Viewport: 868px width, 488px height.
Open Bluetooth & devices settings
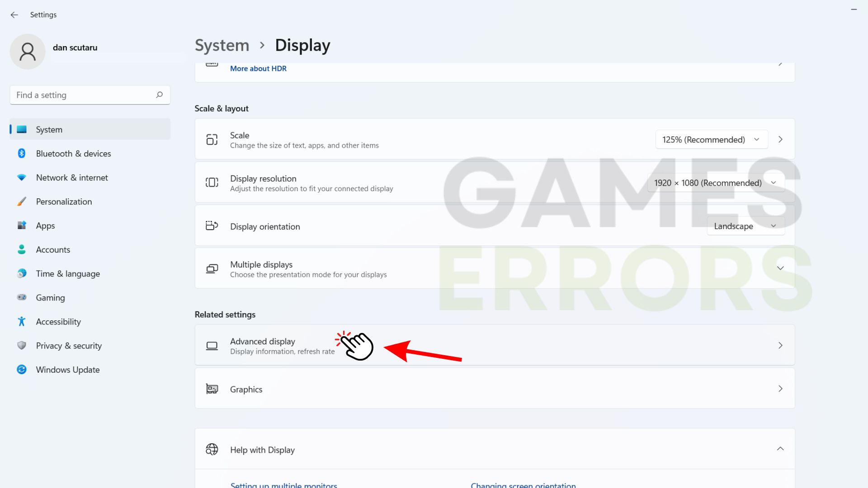tap(73, 154)
